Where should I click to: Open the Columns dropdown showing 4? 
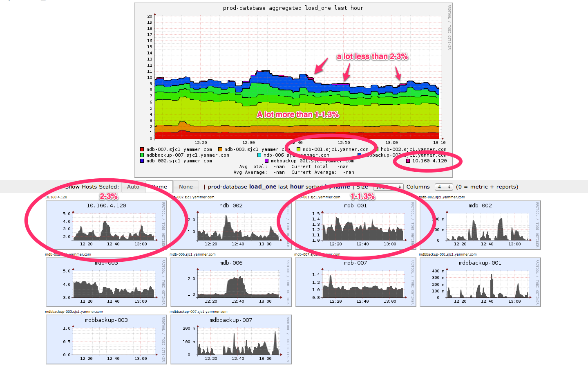[x=444, y=187]
